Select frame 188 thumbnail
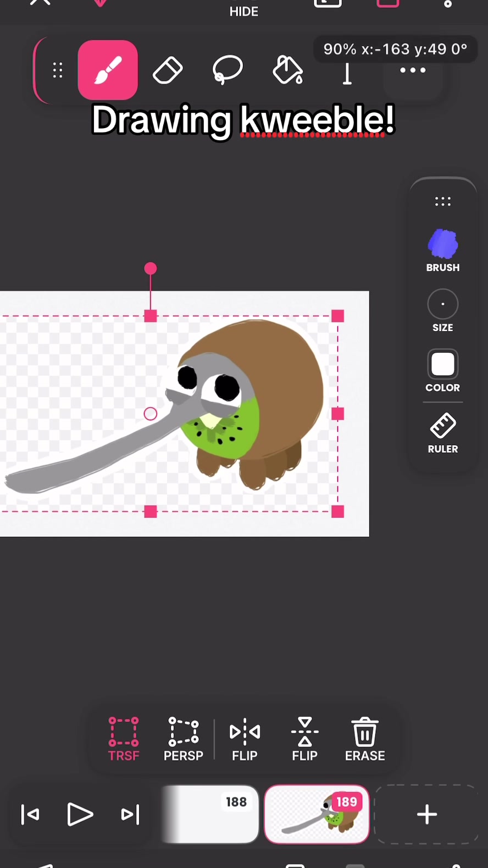The image size is (488, 868). [210, 815]
